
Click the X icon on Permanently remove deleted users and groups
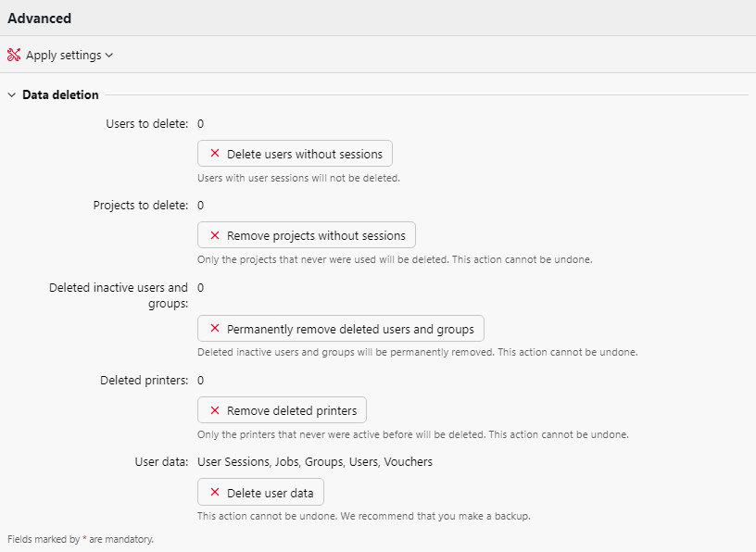214,328
